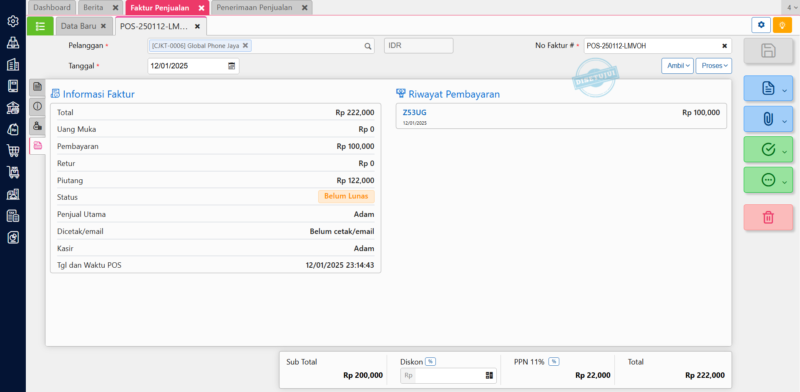Close the Berita tab

pyautogui.click(x=115, y=8)
